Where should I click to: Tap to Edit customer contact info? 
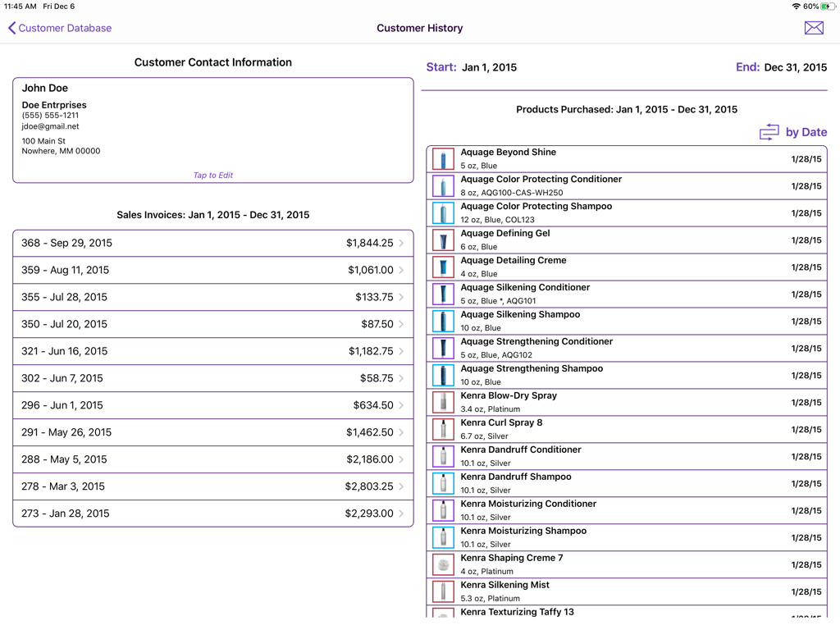coord(212,175)
